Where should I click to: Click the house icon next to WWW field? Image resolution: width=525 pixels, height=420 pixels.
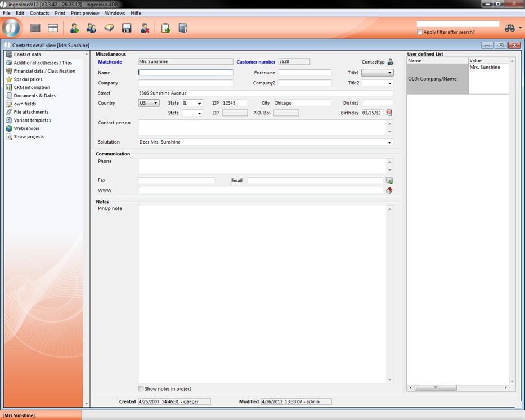point(389,191)
